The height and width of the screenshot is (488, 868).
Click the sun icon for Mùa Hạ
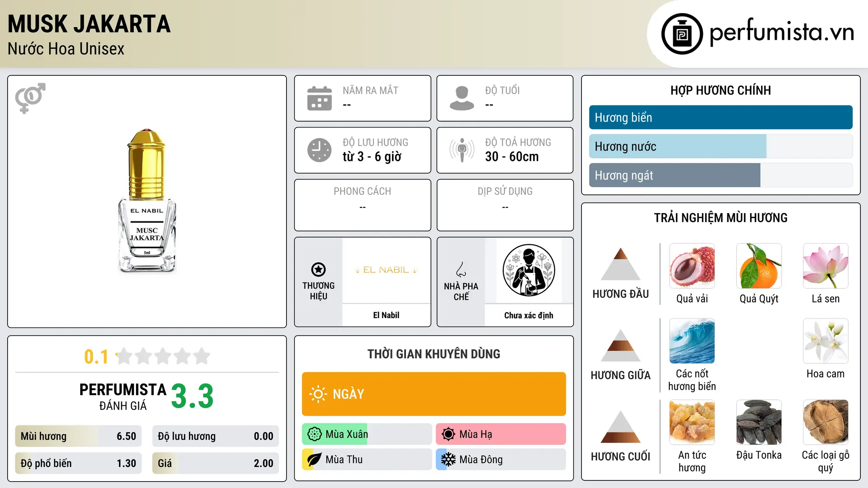448,434
